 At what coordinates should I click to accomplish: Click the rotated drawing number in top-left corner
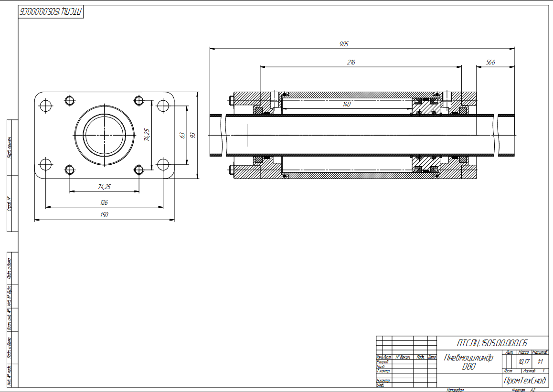coord(51,11)
